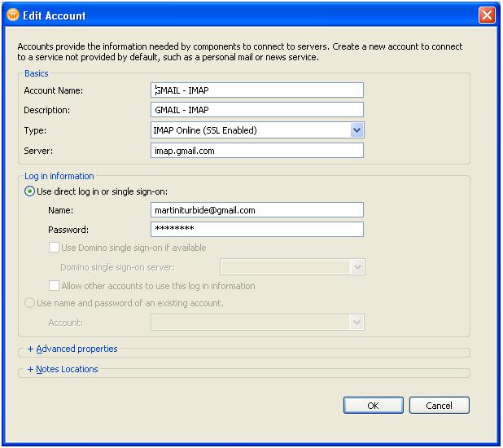Image resolution: width=503 pixels, height=448 pixels.
Task: Click the plus icon beside Advanced properties
Action: tap(30, 349)
